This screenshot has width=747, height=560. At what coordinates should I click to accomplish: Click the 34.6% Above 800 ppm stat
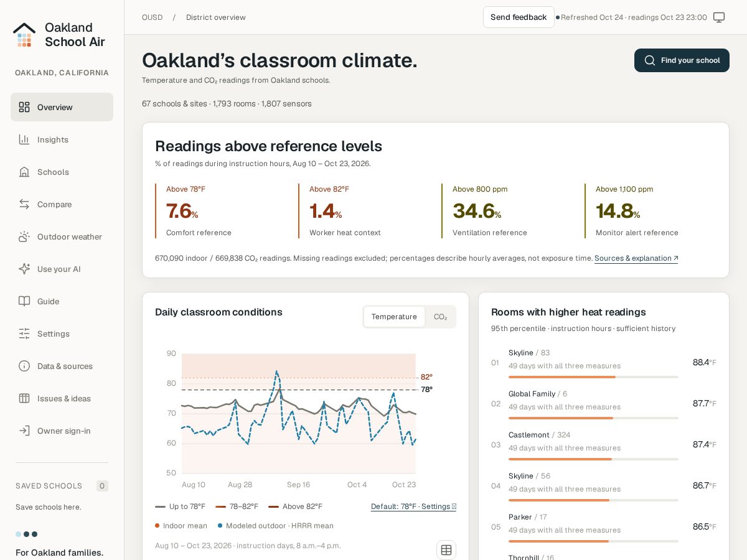click(507, 211)
